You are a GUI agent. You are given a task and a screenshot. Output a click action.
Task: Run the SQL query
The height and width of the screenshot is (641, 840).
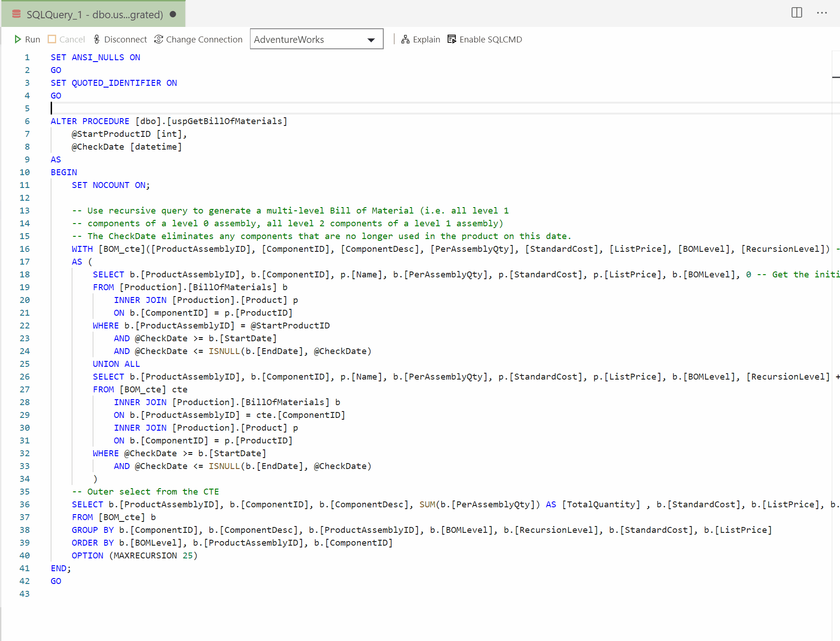click(x=27, y=39)
